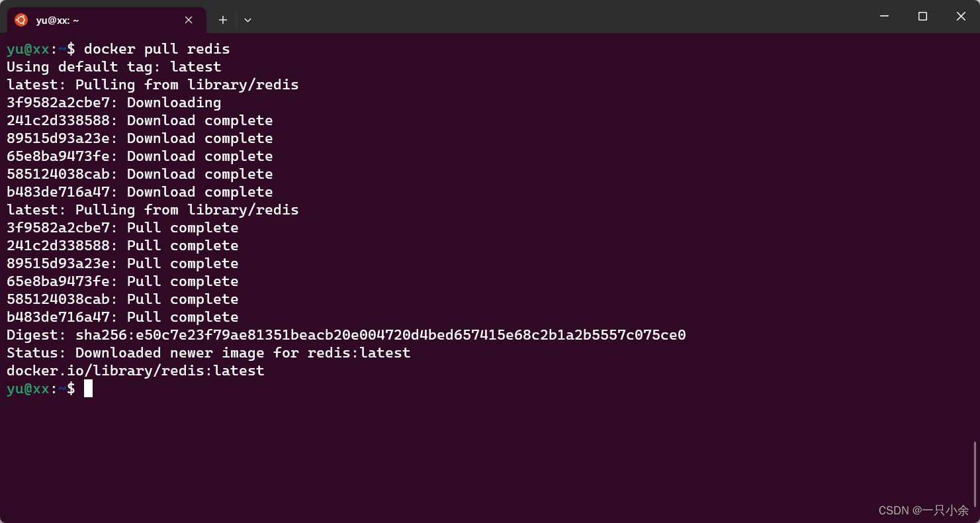
Task: Click the CSDN watermark text
Action: pyautogui.click(x=924, y=510)
